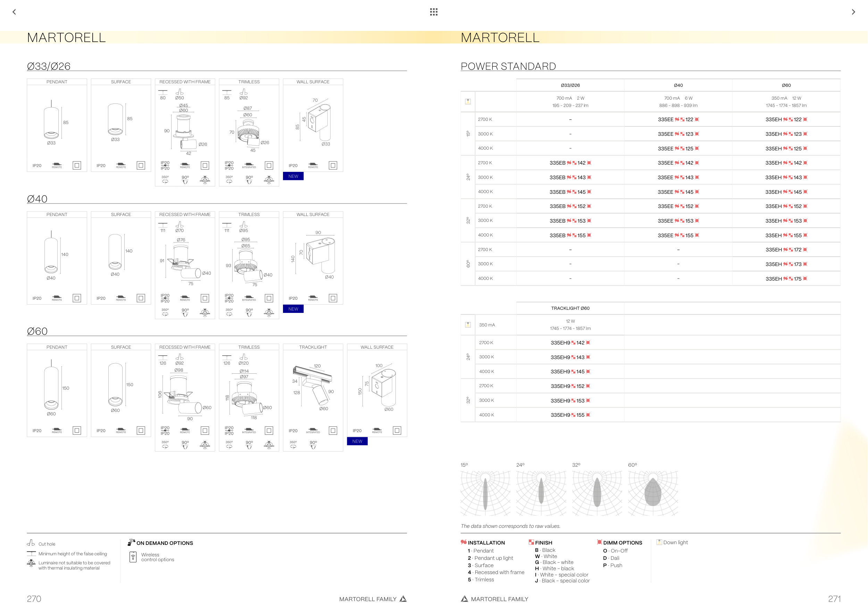
Task: Click the thermal insulating material warning legend icon
Action: [x=31, y=563]
